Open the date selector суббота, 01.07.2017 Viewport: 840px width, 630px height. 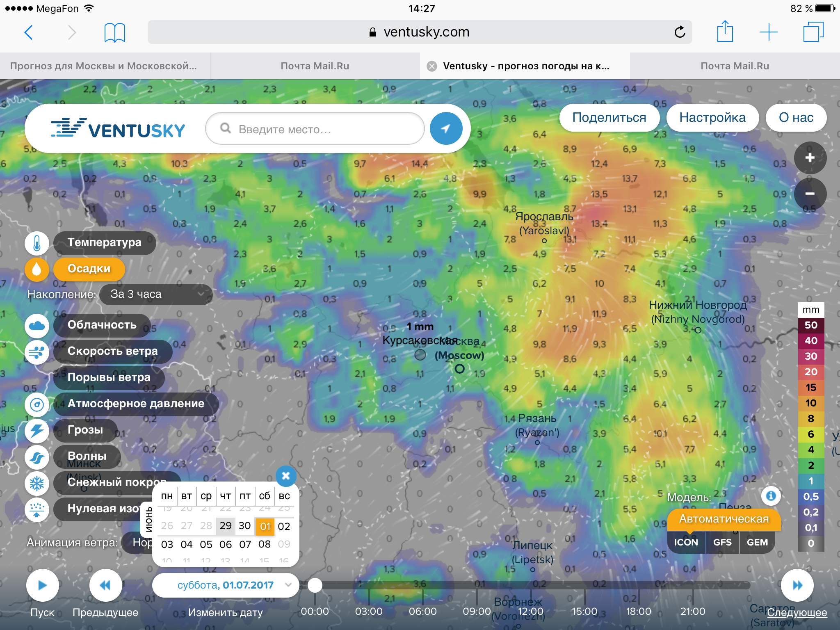coord(226,585)
